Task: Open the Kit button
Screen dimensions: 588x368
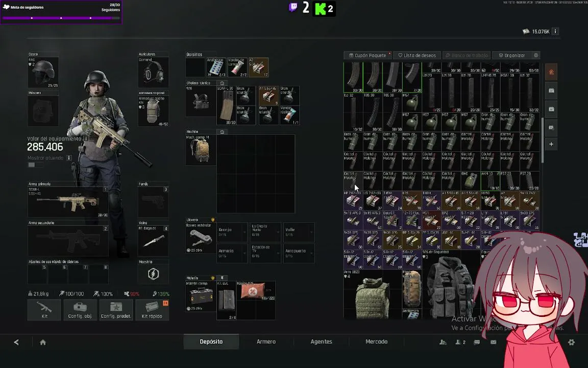Action: coord(44,310)
